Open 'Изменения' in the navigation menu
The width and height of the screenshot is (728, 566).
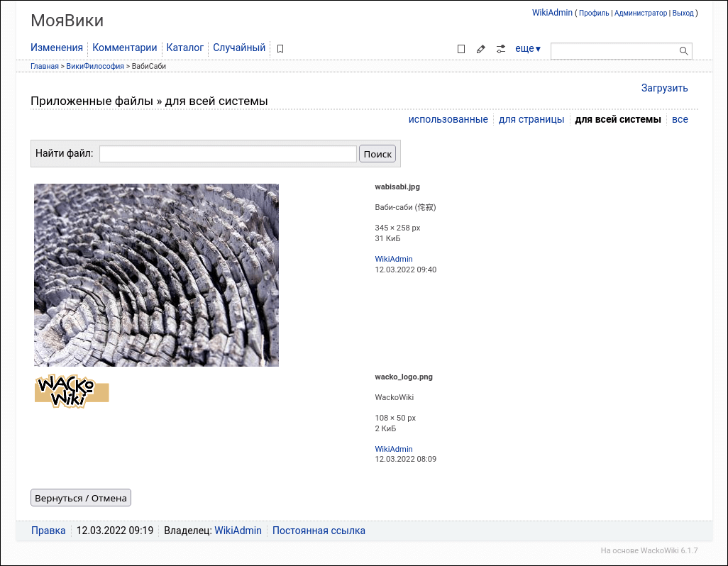click(57, 48)
